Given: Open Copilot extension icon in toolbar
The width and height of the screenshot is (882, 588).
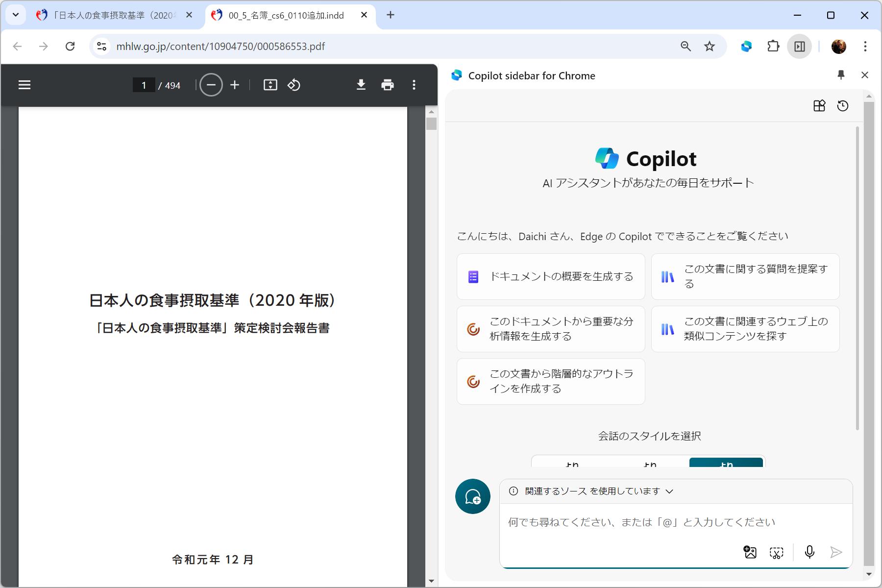Looking at the screenshot, I should [x=746, y=46].
